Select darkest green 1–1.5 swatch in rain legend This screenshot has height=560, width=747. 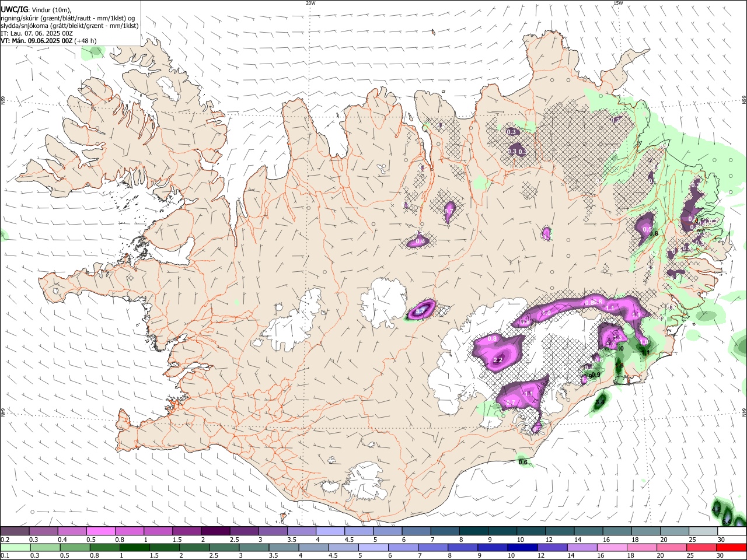click(x=135, y=547)
